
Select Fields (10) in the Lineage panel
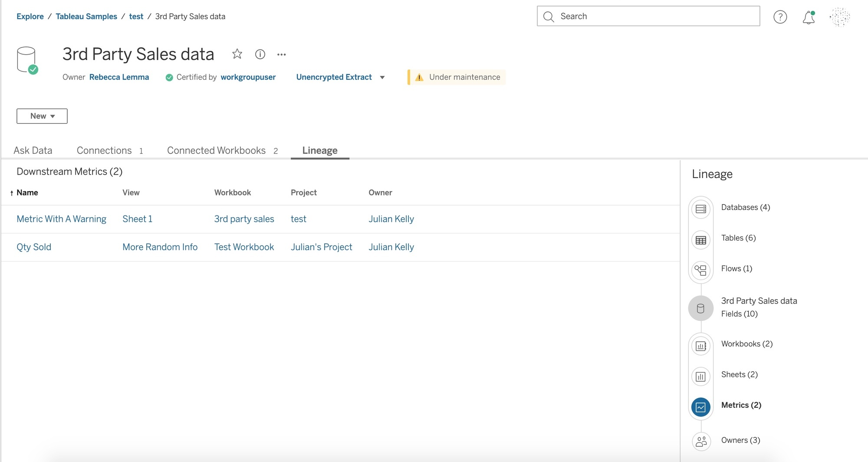739,314
